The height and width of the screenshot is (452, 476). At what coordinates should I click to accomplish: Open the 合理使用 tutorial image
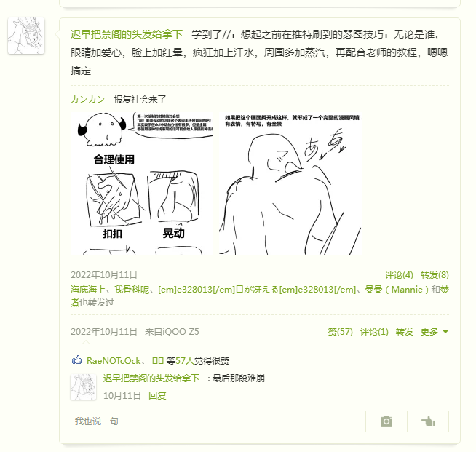click(142, 183)
